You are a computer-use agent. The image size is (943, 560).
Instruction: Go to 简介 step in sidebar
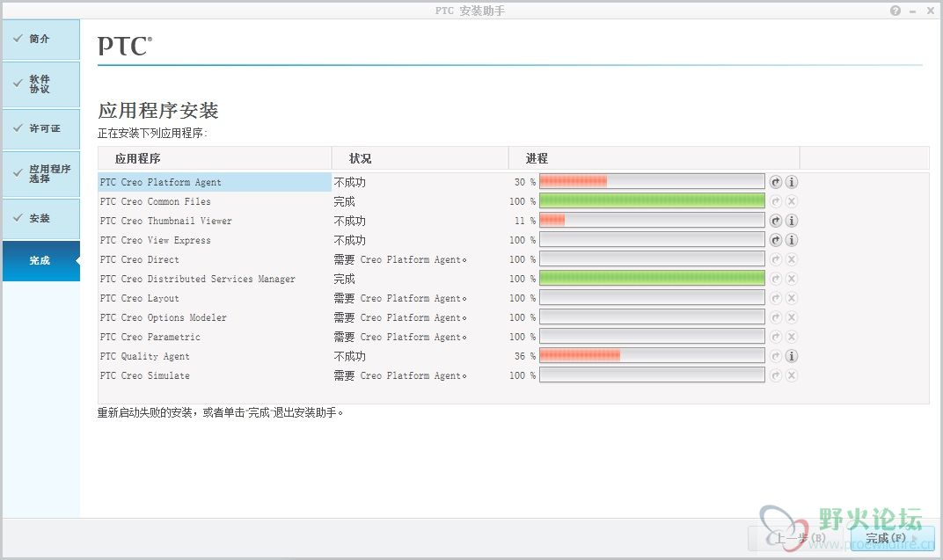tap(40, 39)
